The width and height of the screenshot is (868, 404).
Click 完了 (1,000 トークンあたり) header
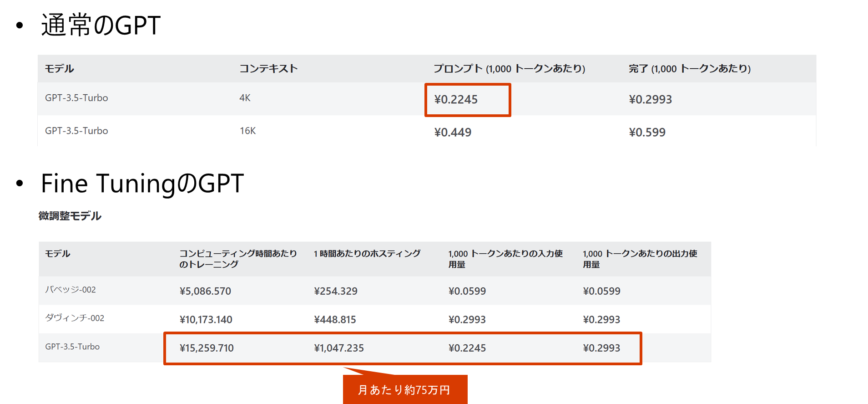690,69
